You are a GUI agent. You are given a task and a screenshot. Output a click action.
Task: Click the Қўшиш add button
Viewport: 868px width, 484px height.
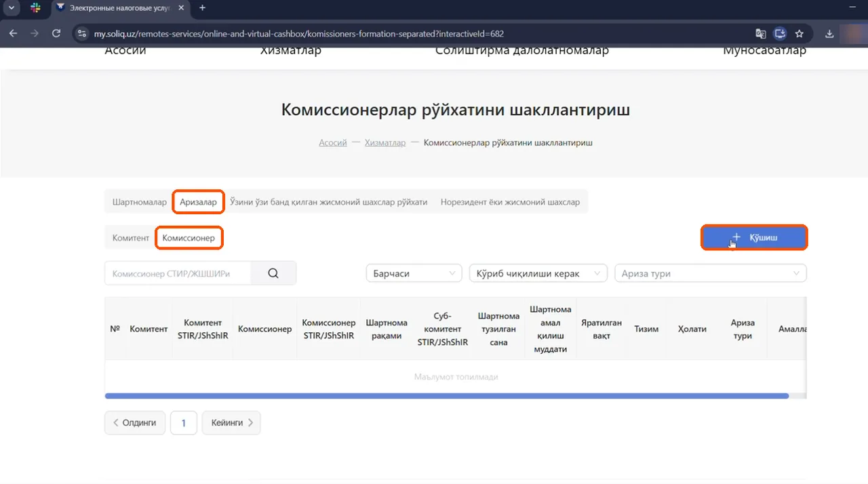point(754,238)
